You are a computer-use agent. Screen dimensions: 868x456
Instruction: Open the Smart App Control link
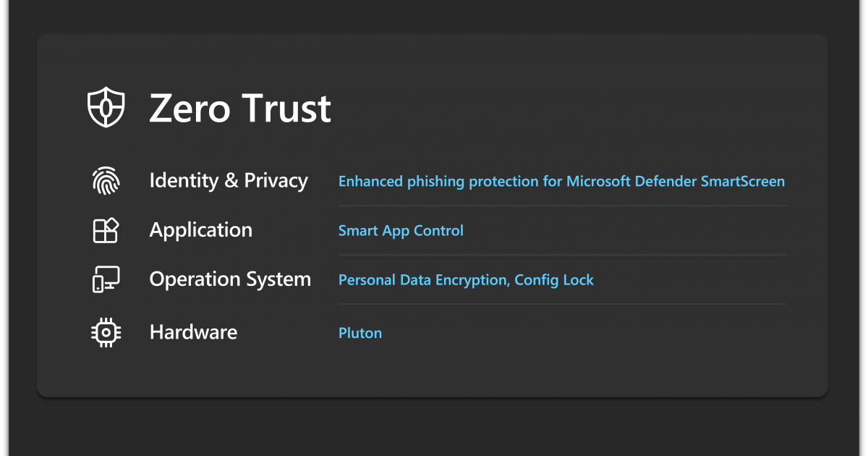tap(401, 231)
